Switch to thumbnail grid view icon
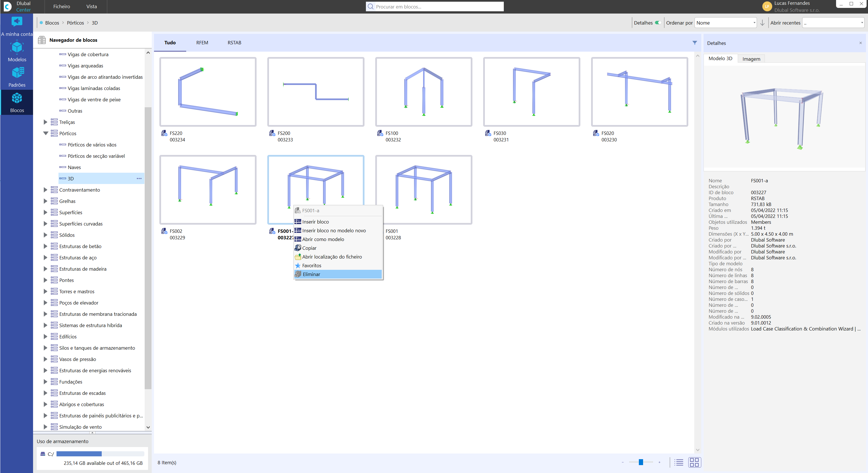Image resolution: width=868 pixels, height=473 pixels. 694,462
